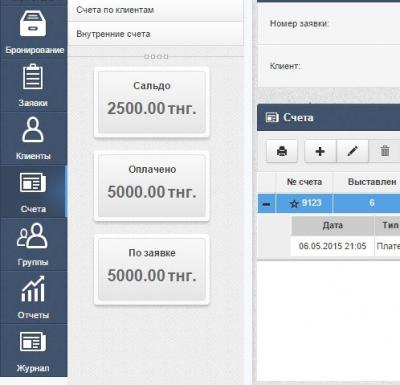Open the Заявки clipboard icon
This screenshot has height=385, width=400.
tap(33, 77)
